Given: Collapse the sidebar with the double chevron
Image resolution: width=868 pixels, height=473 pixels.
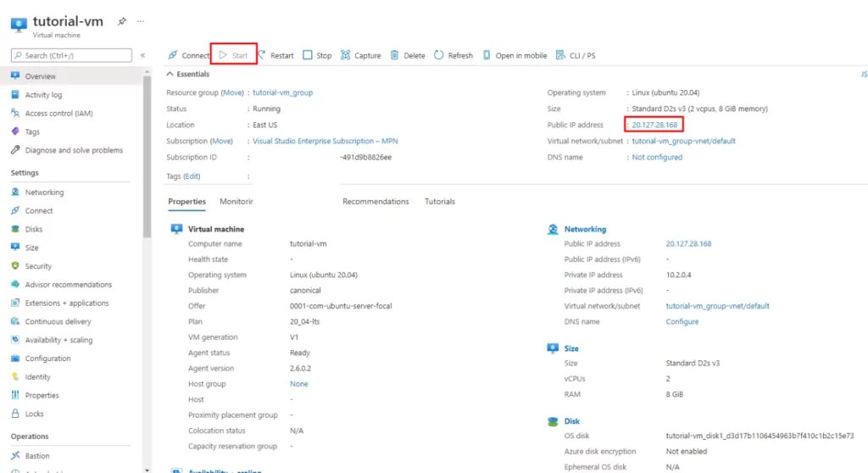Looking at the screenshot, I should [142, 55].
